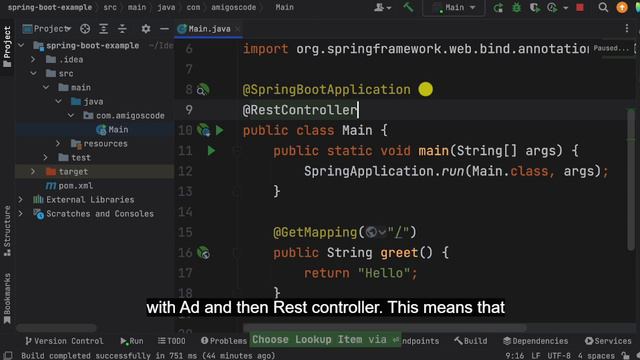
Task: Run Main with Coverage icon
Action: pyautogui.click(x=534, y=8)
